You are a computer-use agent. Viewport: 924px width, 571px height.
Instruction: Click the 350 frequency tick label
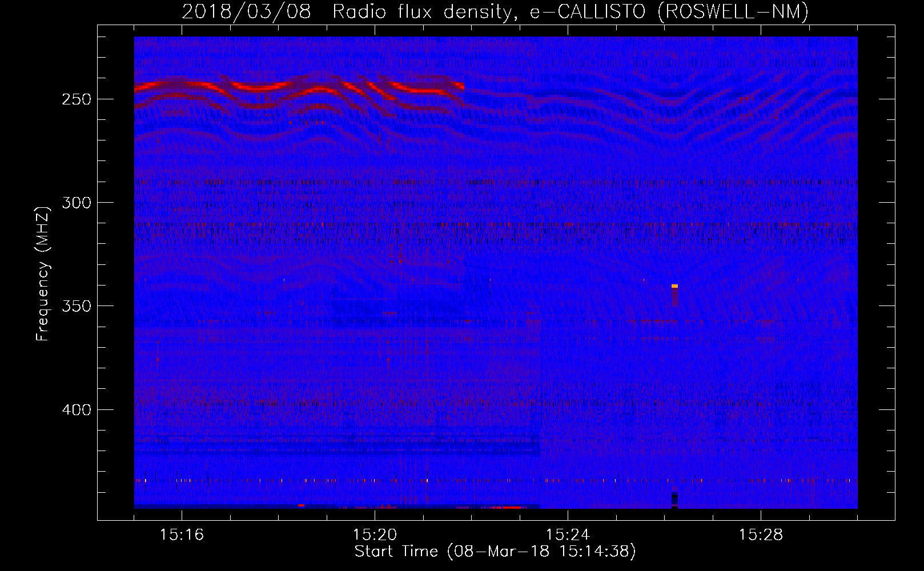tap(77, 306)
